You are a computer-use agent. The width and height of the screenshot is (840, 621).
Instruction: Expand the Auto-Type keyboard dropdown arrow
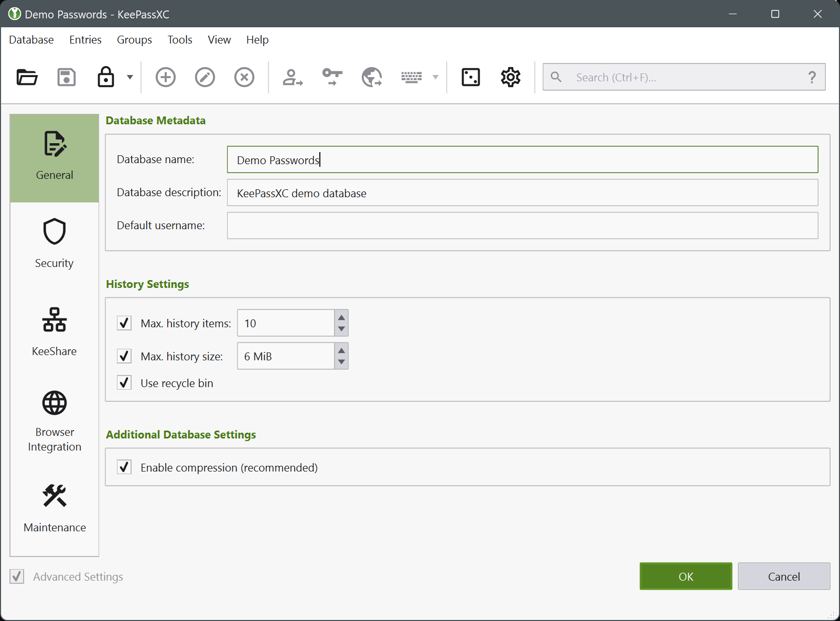[x=435, y=77]
